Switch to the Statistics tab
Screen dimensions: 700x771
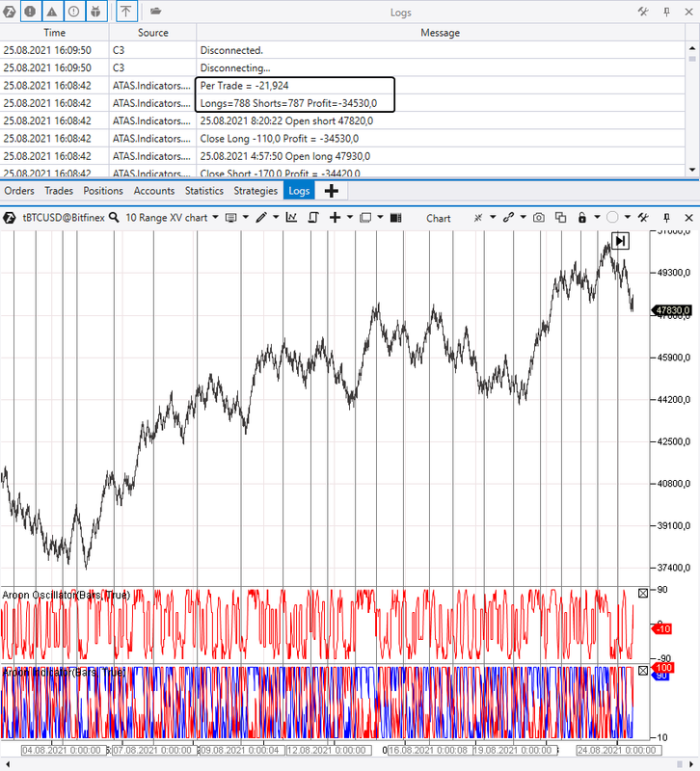[204, 191]
